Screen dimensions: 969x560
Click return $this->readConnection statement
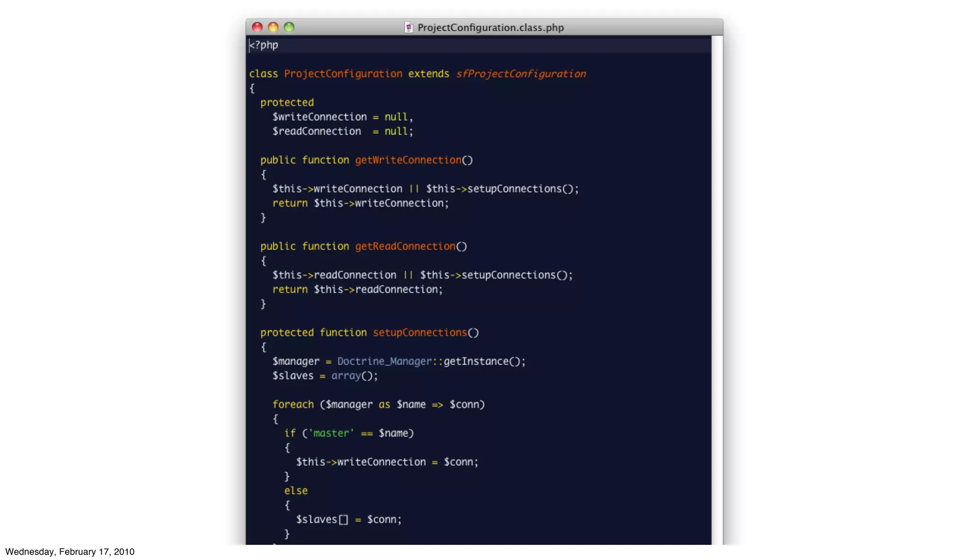(357, 289)
